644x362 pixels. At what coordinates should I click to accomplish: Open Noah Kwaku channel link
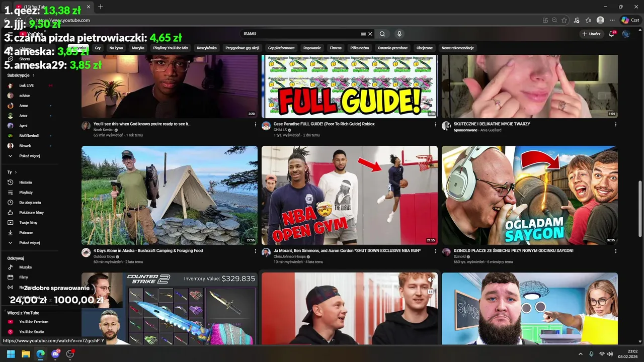104,130
